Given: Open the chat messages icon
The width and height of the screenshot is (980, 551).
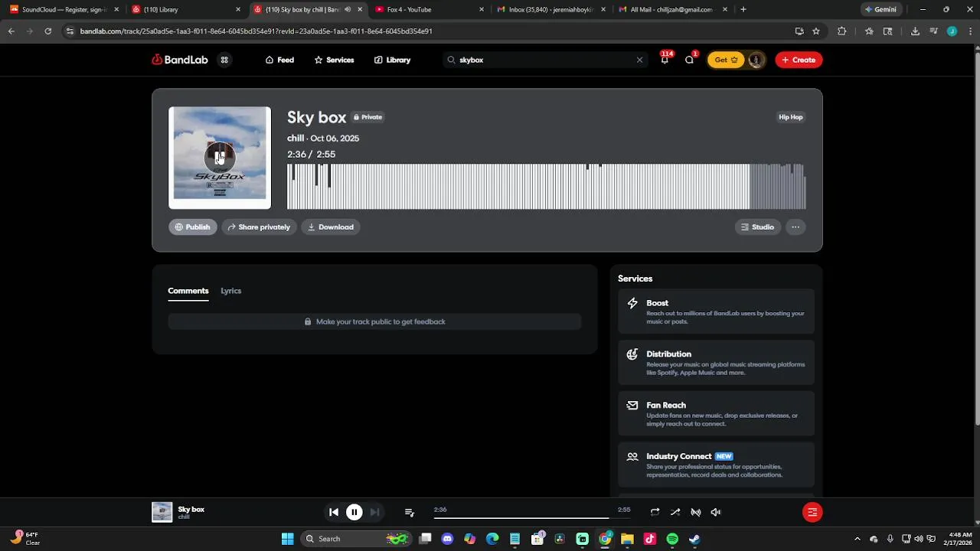Looking at the screenshot, I should (689, 60).
